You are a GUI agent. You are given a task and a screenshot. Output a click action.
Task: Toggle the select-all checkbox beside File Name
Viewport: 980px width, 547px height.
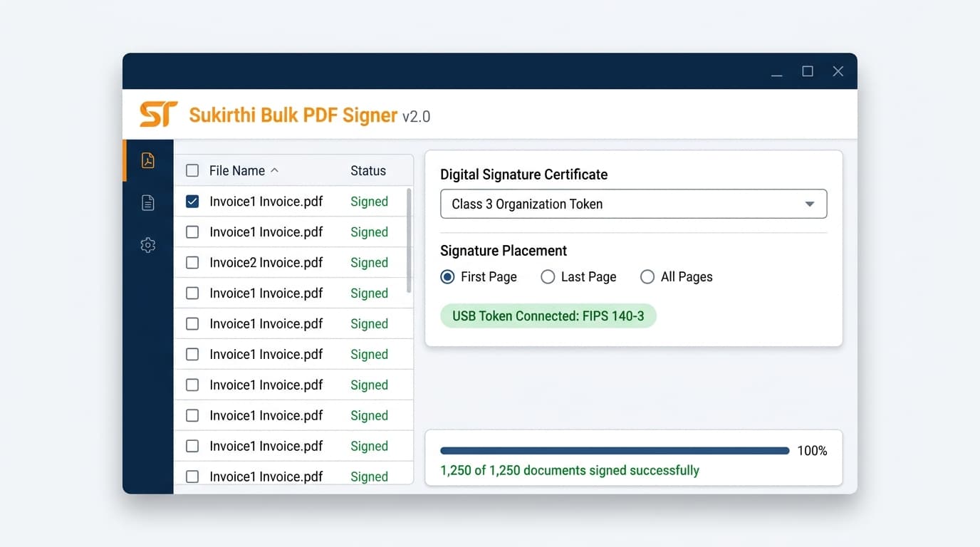192,171
